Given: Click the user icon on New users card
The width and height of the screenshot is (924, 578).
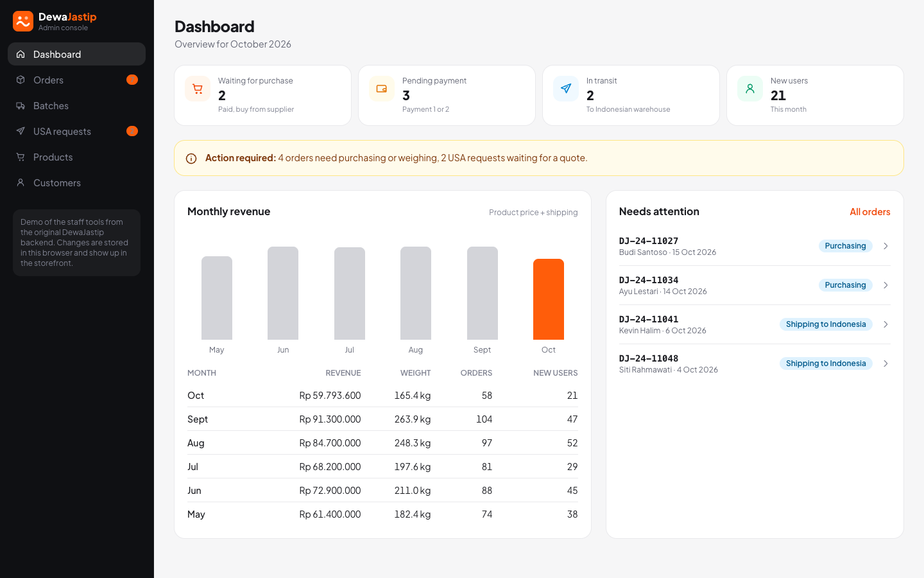Looking at the screenshot, I should [750, 89].
